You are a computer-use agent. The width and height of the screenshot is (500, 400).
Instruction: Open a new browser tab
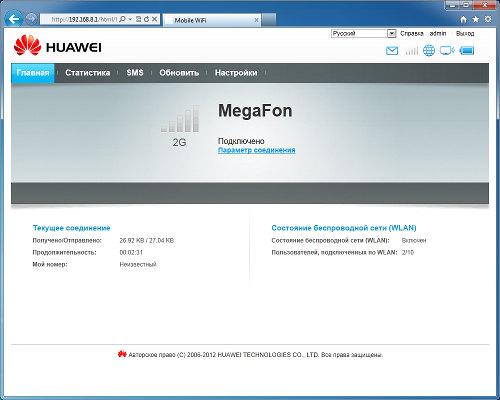click(x=269, y=20)
